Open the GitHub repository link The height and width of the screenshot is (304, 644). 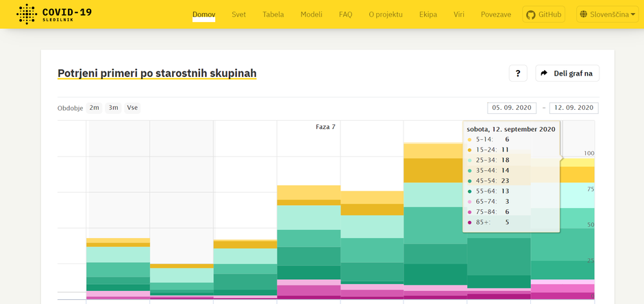tap(543, 14)
